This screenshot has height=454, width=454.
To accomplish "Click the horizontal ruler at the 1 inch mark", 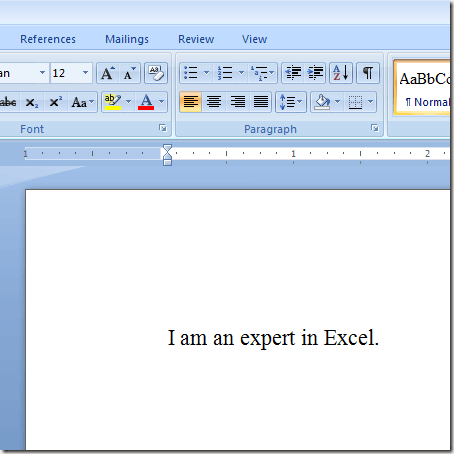I will point(293,154).
